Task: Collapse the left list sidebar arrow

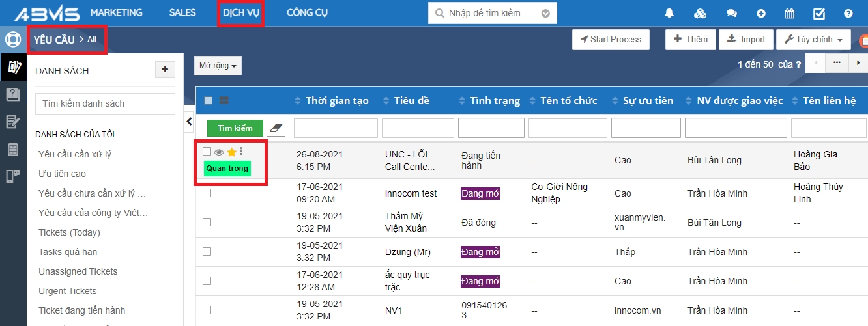Action: coord(190,122)
